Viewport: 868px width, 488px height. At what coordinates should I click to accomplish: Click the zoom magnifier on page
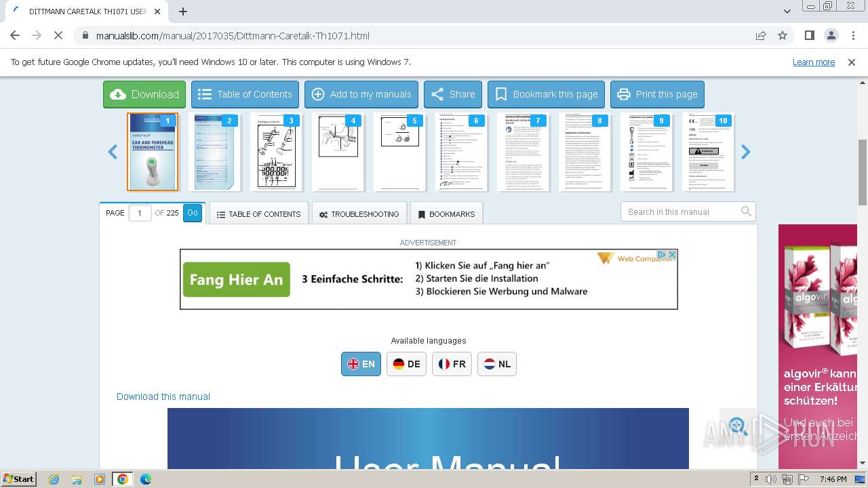coord(738,426)
